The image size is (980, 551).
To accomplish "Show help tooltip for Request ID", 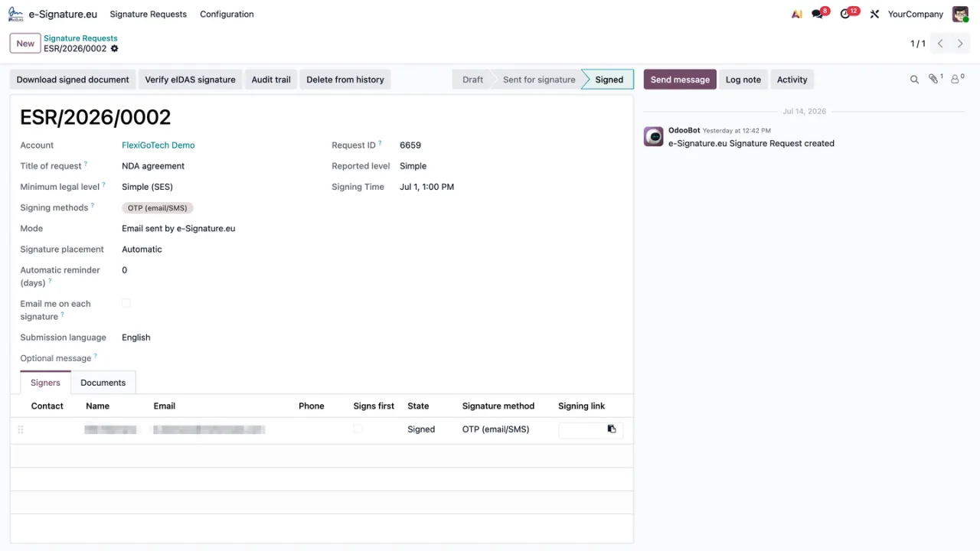I will click(x=380, y=143).
